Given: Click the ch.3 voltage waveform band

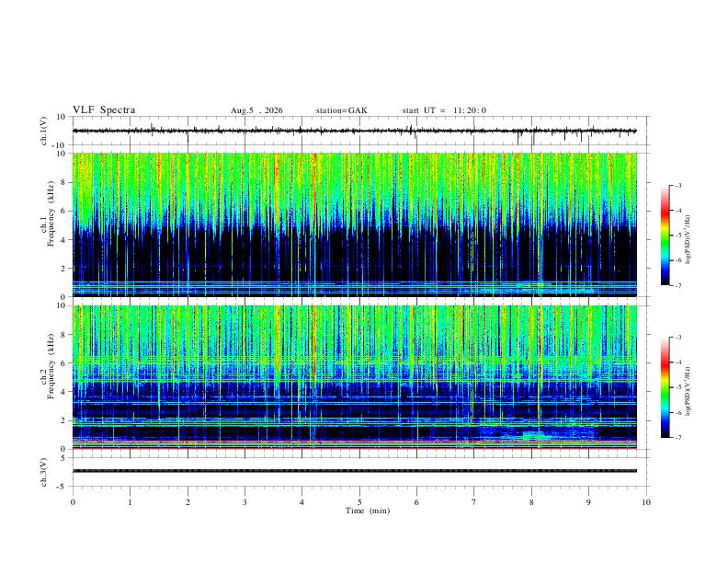Looking at the screenshot, I should point(354,471).
